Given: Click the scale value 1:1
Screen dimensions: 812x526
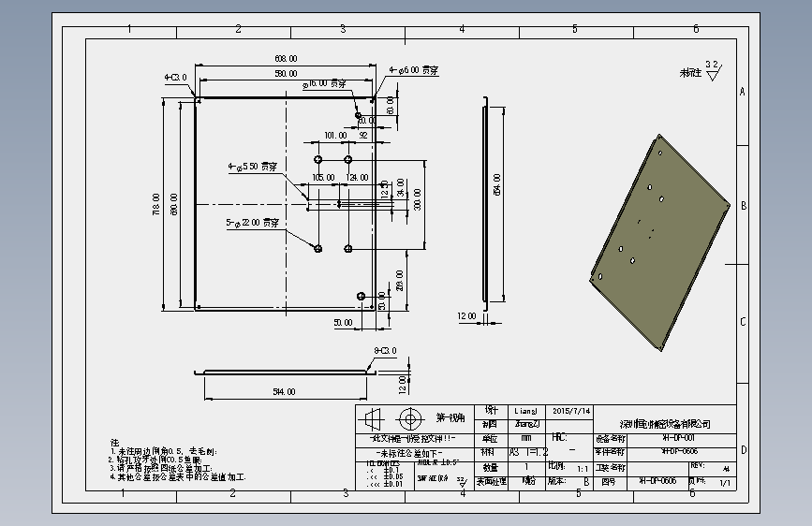Looking at the screenshot, I should coord(583,469).
